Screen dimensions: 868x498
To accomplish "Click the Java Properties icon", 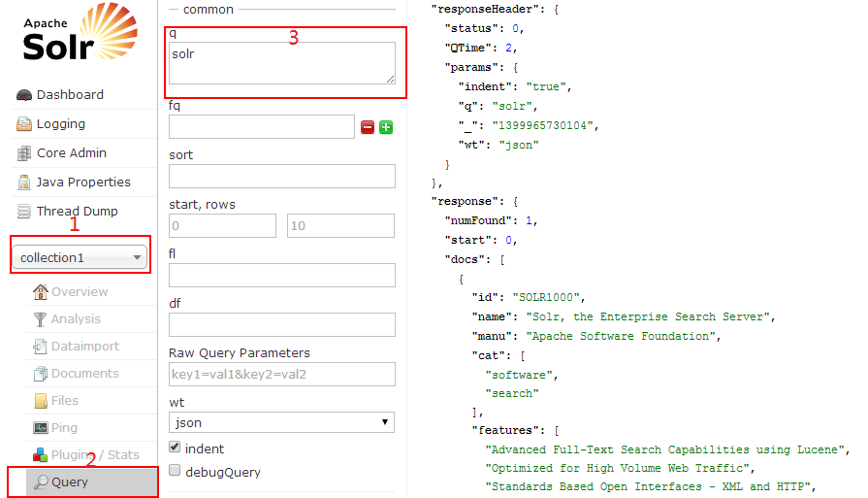I will [24, 183].
